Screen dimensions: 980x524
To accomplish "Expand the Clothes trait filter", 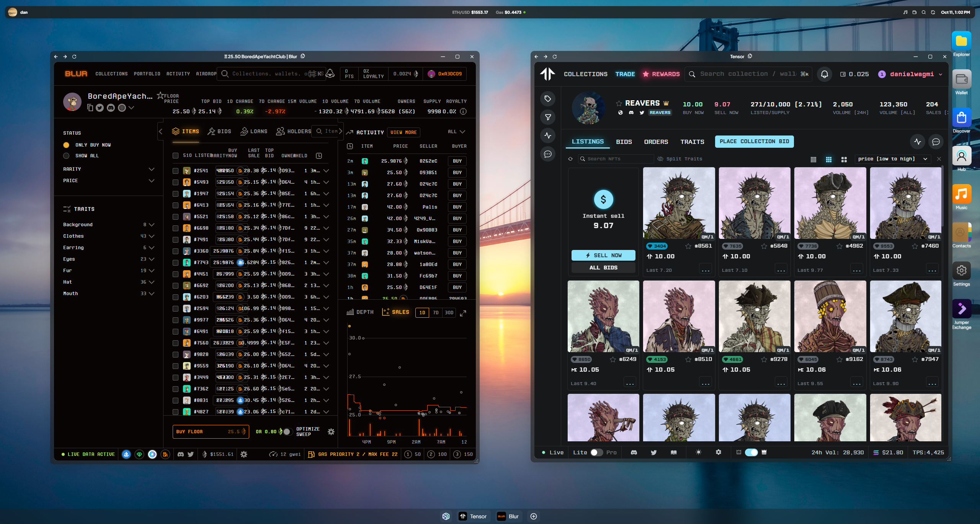I will point(152,236).
